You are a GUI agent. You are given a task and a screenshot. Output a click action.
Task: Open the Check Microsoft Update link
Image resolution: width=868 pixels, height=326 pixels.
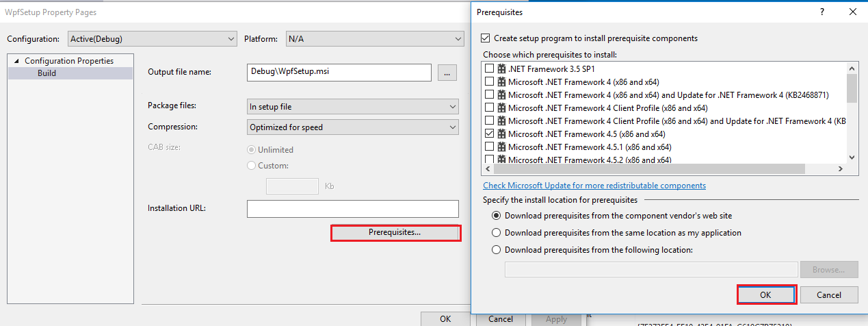[594, 186]
